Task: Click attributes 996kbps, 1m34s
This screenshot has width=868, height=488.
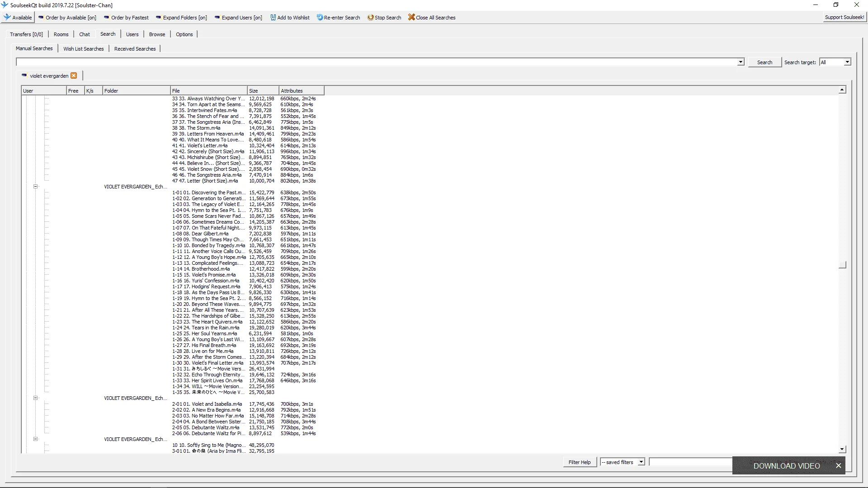Action: 298,151
